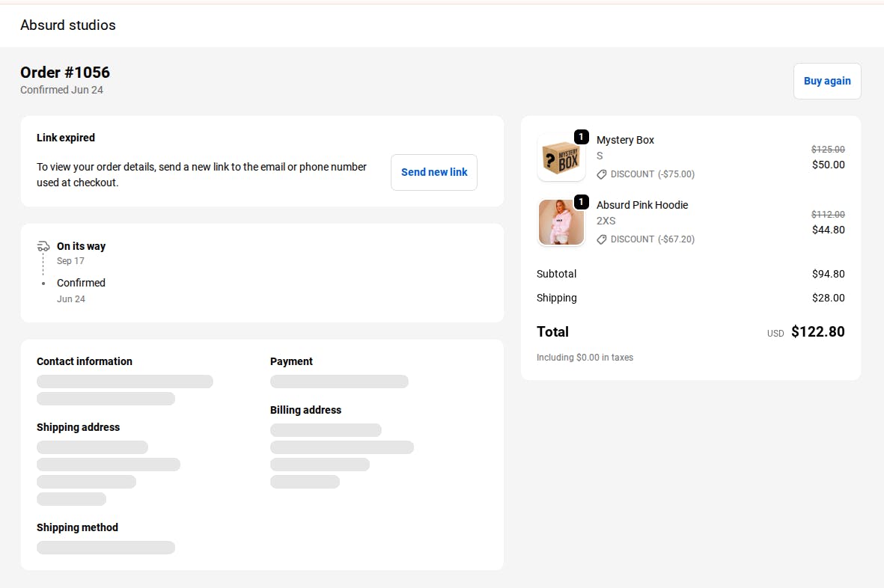The width and height of the screenshot is (884, 588).
Task: Click the quantity badge on Pink Hoodie
Action: click(x=581, y=202)
